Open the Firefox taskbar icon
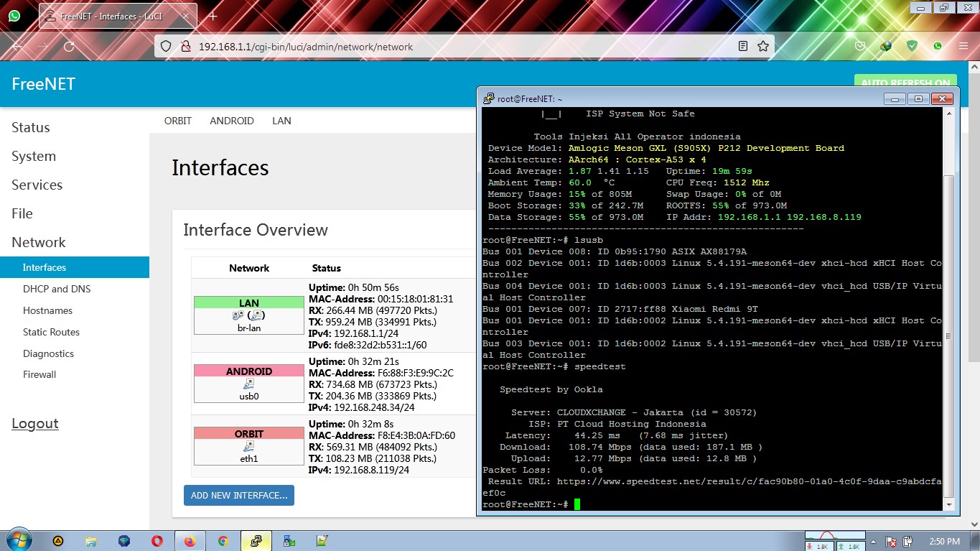 (190, 541)
